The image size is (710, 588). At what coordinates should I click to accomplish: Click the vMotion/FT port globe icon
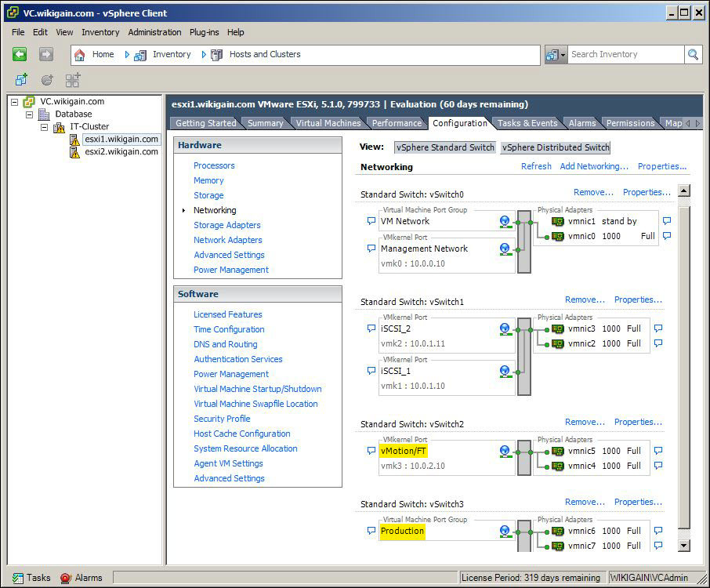click(x=505, y=452)
